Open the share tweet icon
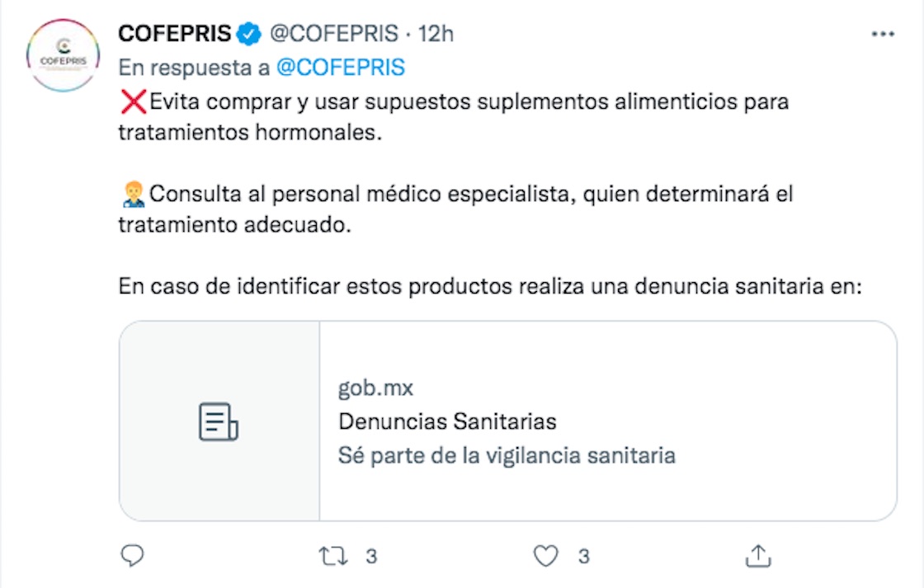 coord(757,557)
